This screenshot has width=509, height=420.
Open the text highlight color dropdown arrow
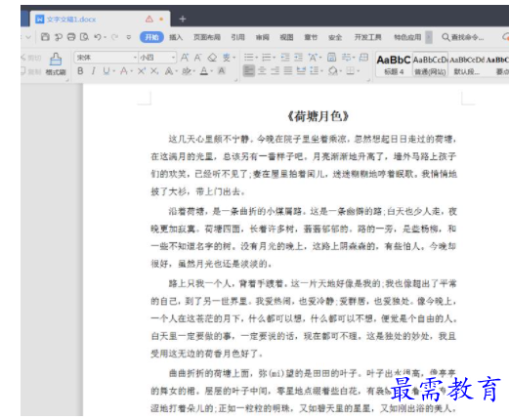(194, 71)
